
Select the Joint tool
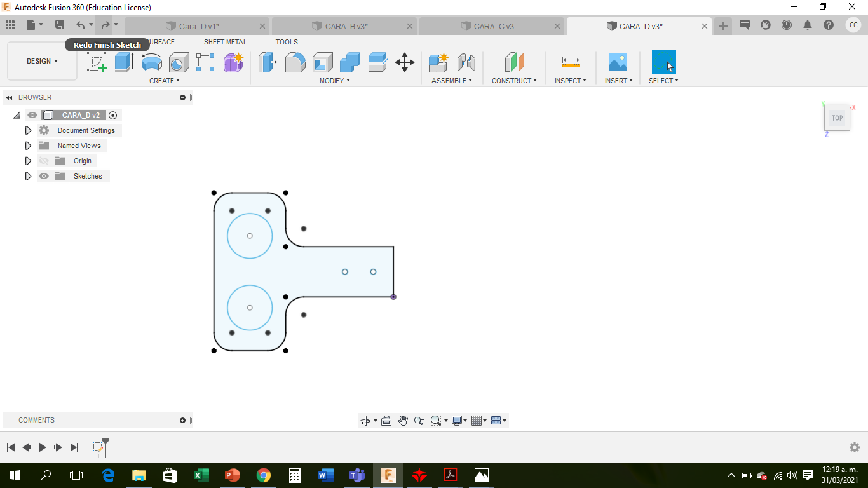(466, 62)
